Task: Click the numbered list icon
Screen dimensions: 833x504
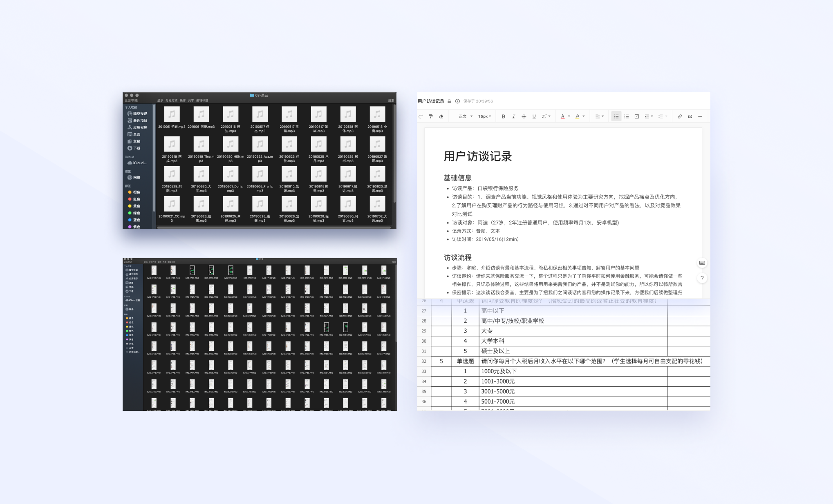Action: coord(627,116)
